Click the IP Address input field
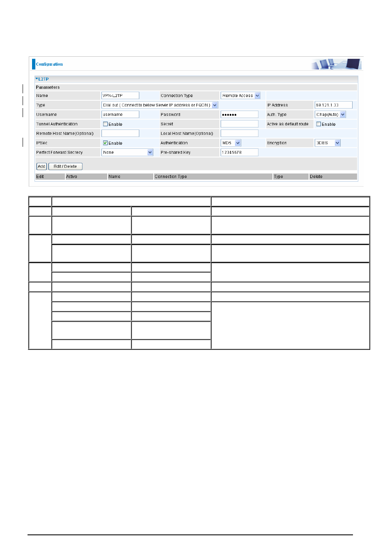The height and width of the screenshot is (555, 392). point(334,105)
